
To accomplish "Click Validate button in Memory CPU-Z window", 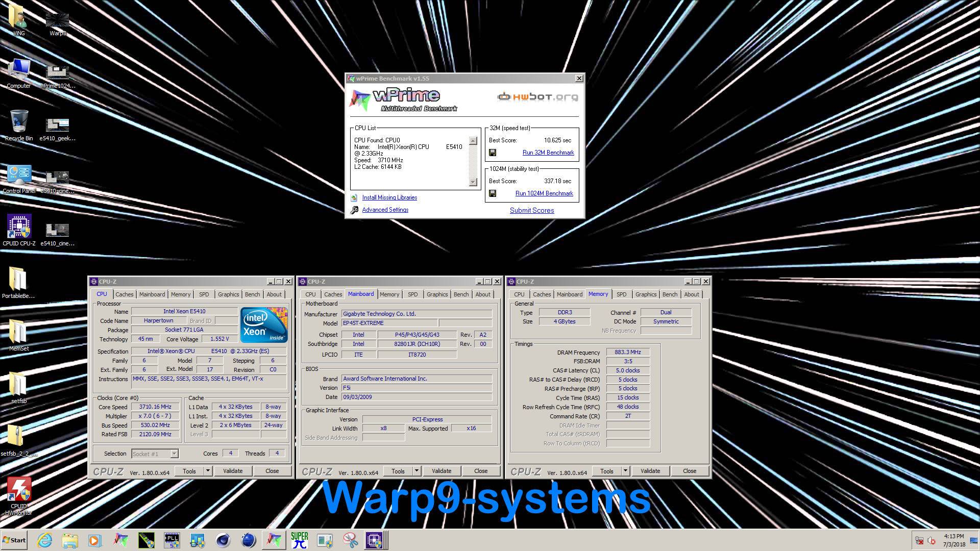I will 650,471.
